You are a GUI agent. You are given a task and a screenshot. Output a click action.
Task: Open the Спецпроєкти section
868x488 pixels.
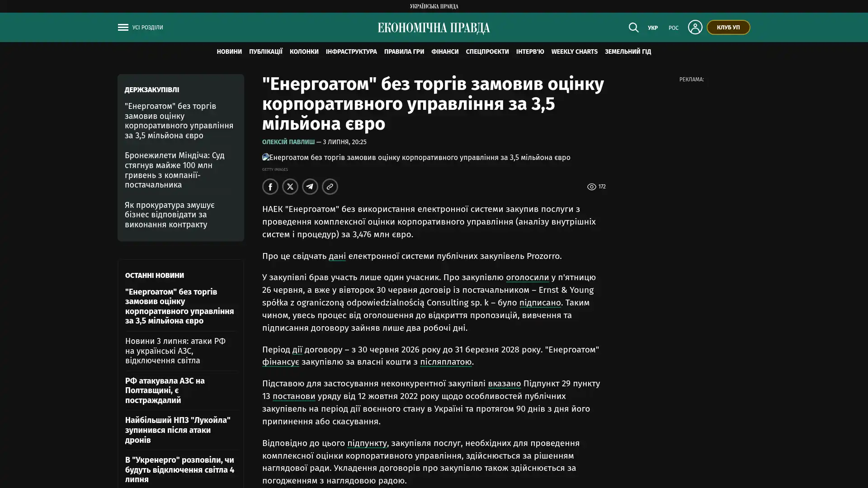click(487, 52)
